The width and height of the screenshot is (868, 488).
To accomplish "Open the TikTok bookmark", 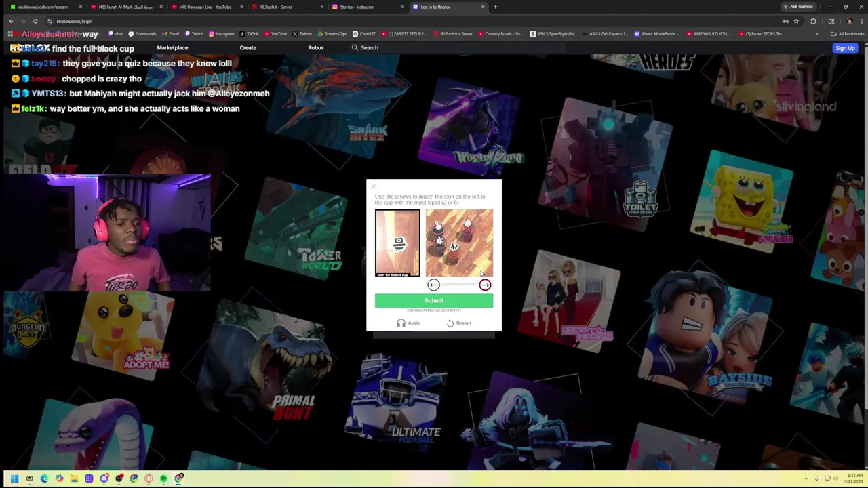I will (x=249, y=34).
